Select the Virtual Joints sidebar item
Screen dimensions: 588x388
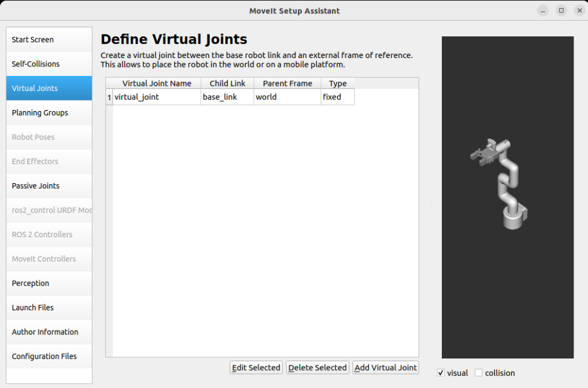pos(49,88)
